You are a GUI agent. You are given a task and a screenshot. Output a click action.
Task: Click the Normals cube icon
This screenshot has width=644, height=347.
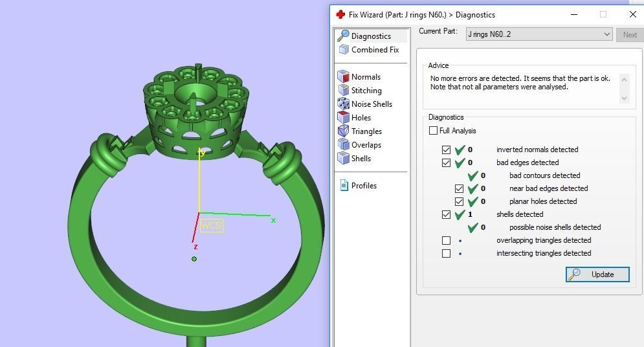pos(343,76)
